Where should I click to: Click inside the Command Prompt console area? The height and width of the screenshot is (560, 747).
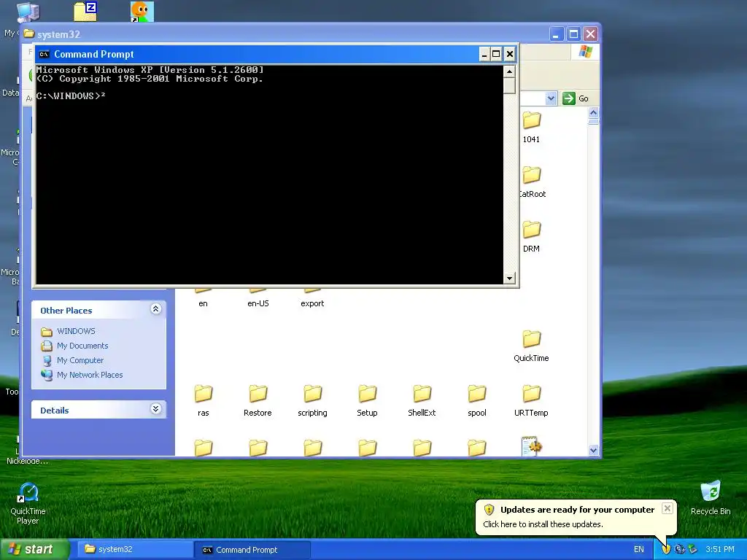(269, 175)
